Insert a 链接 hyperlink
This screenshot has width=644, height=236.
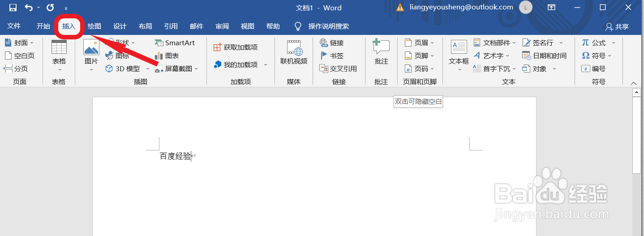point(332,43)
